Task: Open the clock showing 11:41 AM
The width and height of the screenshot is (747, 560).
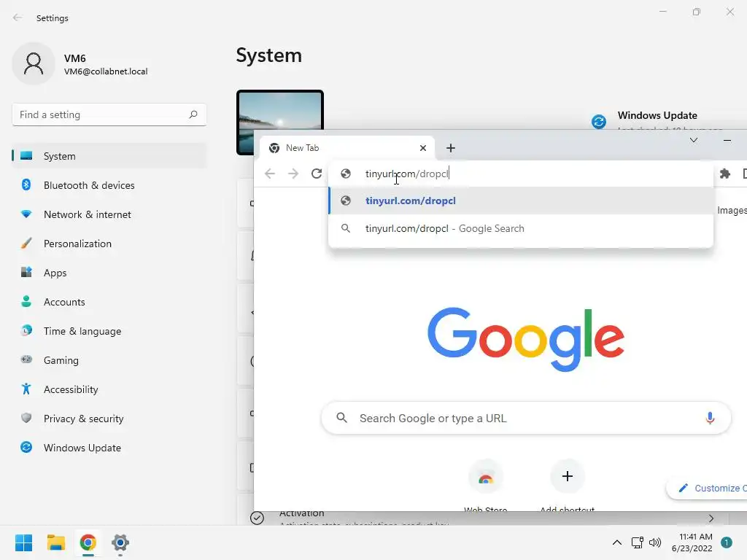Action: pyautogui.click(x=692, y=542)
